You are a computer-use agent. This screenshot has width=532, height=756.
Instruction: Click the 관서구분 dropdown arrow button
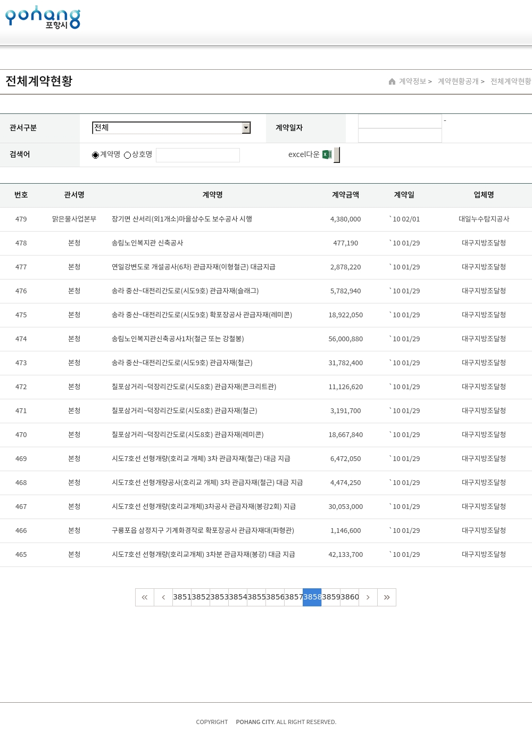coord(246,128)
